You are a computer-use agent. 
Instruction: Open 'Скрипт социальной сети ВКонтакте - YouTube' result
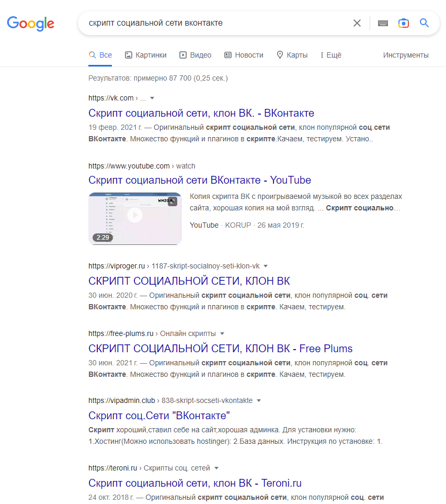200,180
